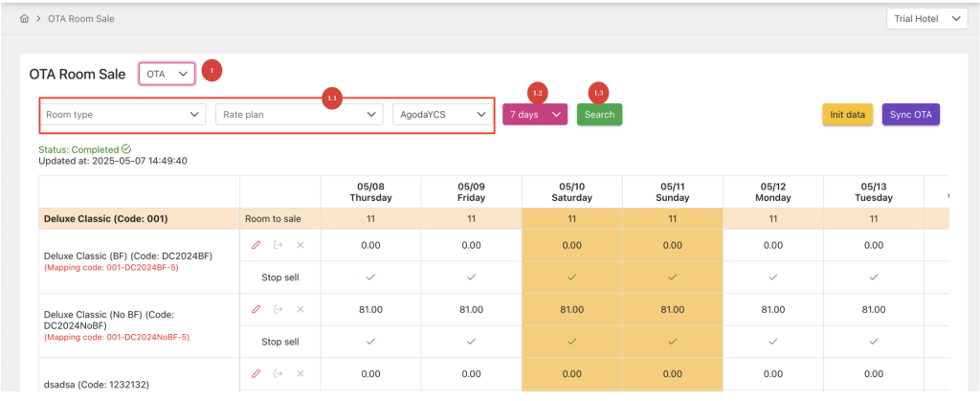Viewport: 980px width, 401px height.
Task: Open the AgodaYCS channel dropdown
Action: (442, 115)
